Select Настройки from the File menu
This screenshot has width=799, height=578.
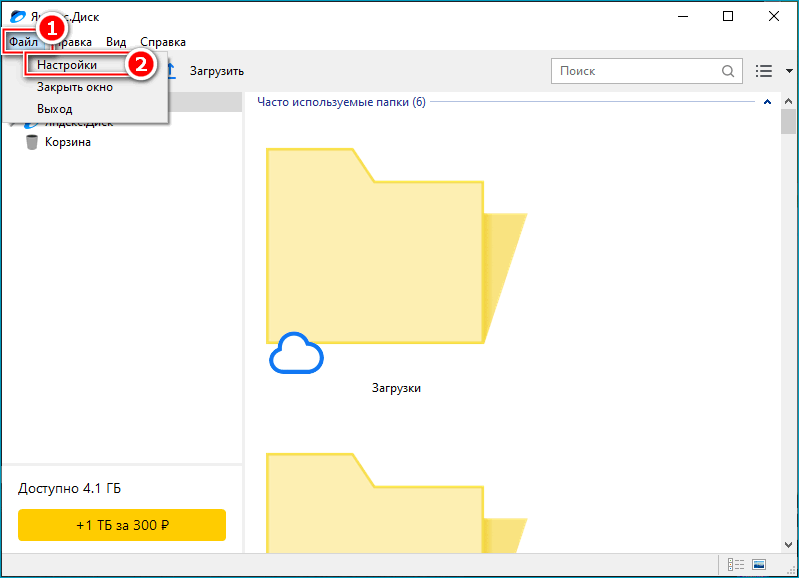coord(67,65)
